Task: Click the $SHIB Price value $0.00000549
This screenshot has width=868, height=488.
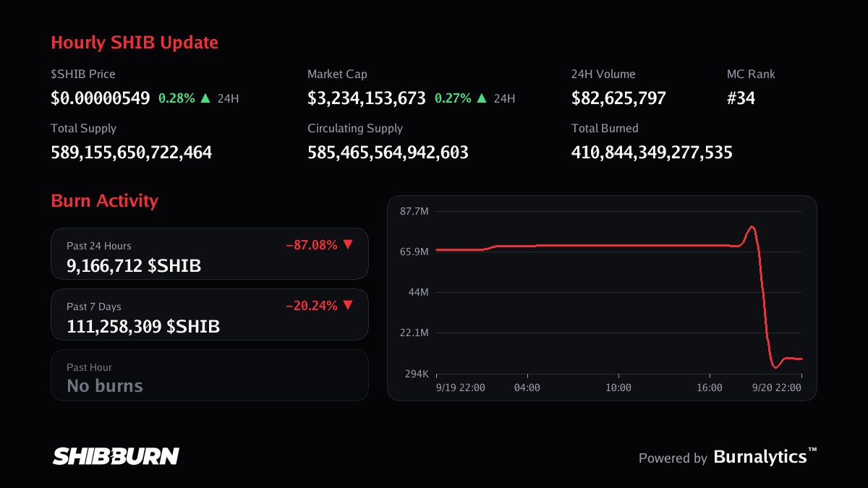Action: click(x=101, y=98)
